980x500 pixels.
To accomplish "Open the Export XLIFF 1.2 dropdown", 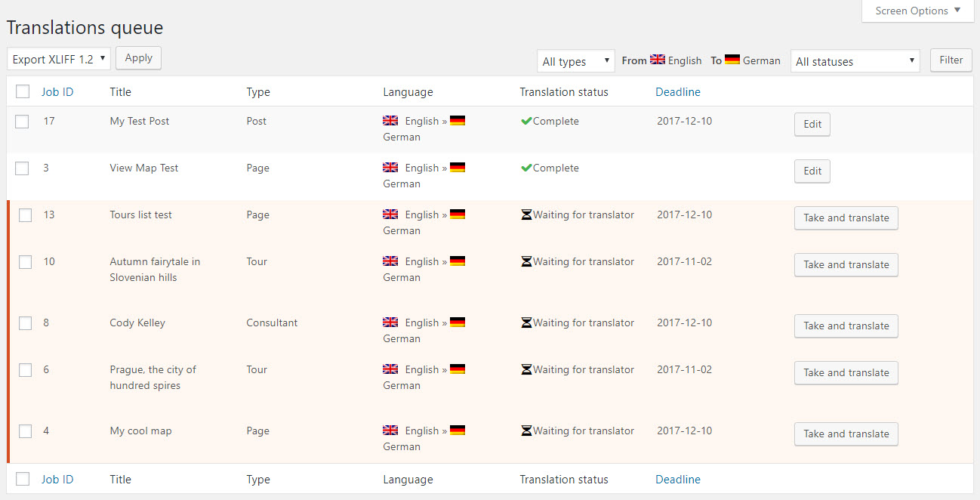I will (58, 58).
